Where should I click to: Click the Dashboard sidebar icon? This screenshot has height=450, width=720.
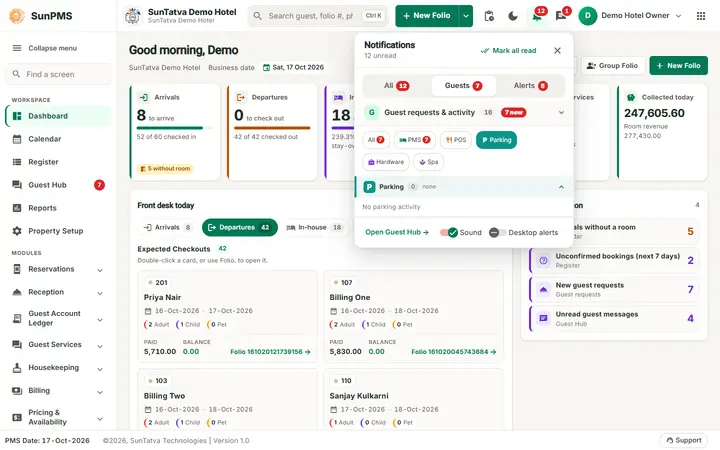pyautogui.click(x=17, y=116)
